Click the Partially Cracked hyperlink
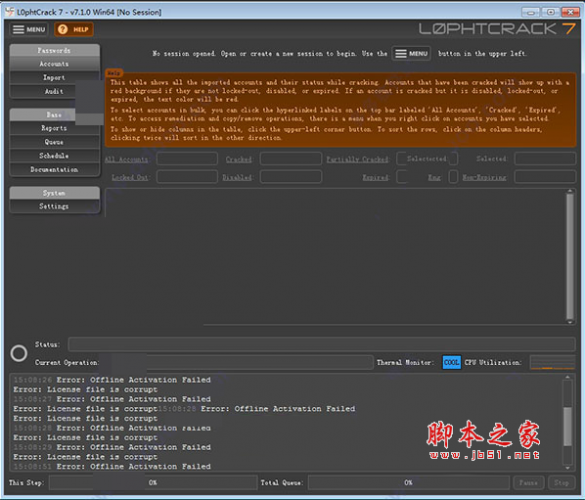The height and width of the screenshot is (500, 585). (357, 159)
